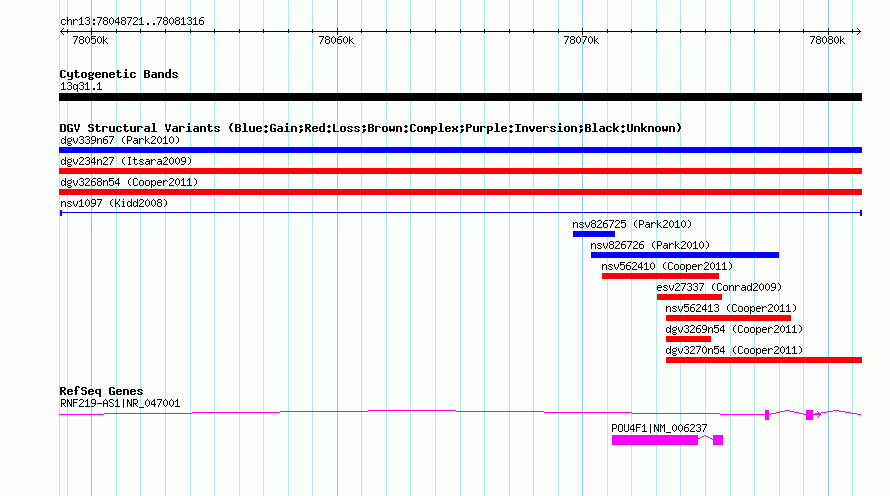Click the 78060k ruler tick label
Screen dimensions: 890x496
(x=336, y=40)
